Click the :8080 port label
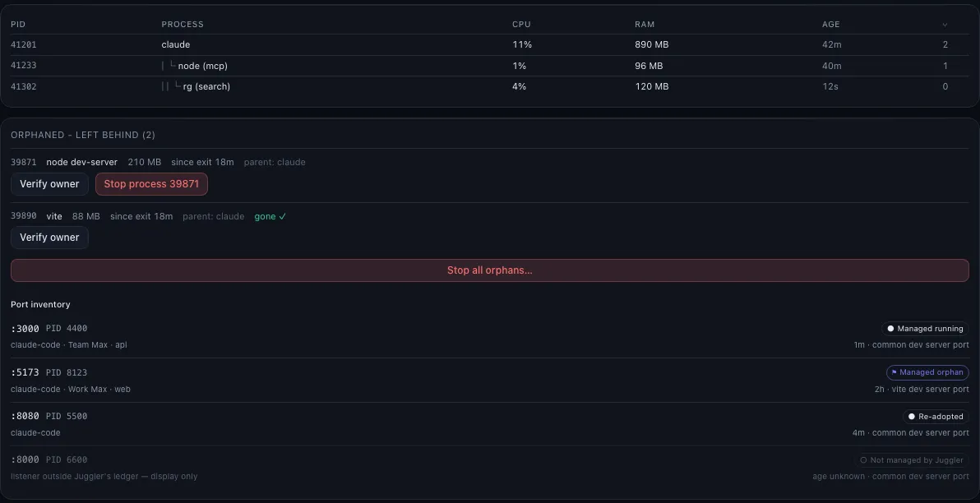Image resolution: width=980 pixels, height=503 pixels. (x=25, y=416)
